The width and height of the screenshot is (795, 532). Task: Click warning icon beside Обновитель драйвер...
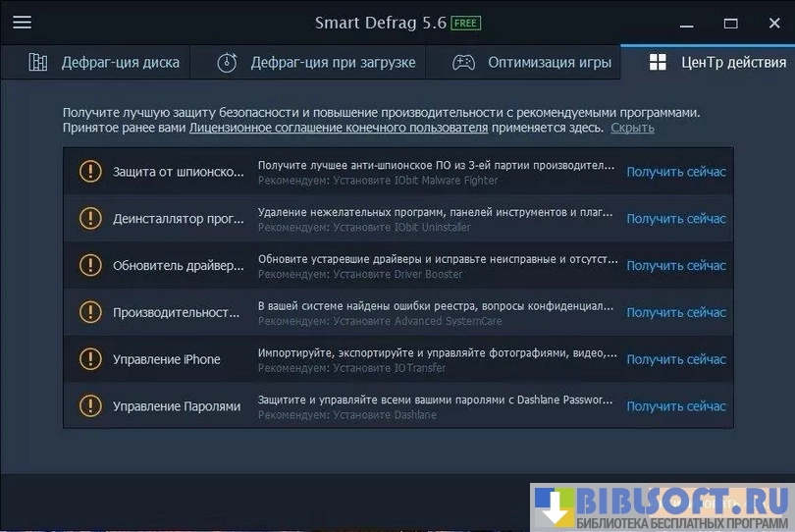(x=90, y=265)
